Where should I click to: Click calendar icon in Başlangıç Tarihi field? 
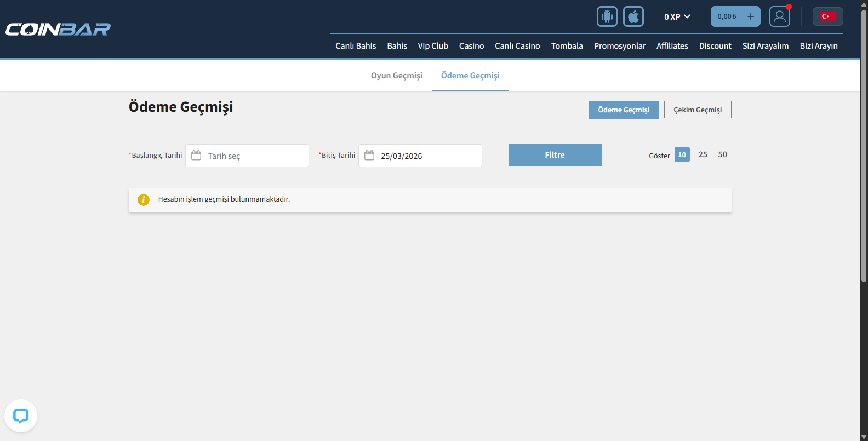[196, 156]
